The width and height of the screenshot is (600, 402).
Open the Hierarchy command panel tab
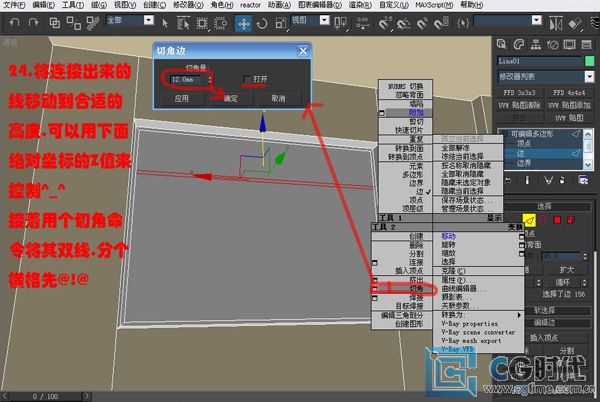click(x=535, y=45)
